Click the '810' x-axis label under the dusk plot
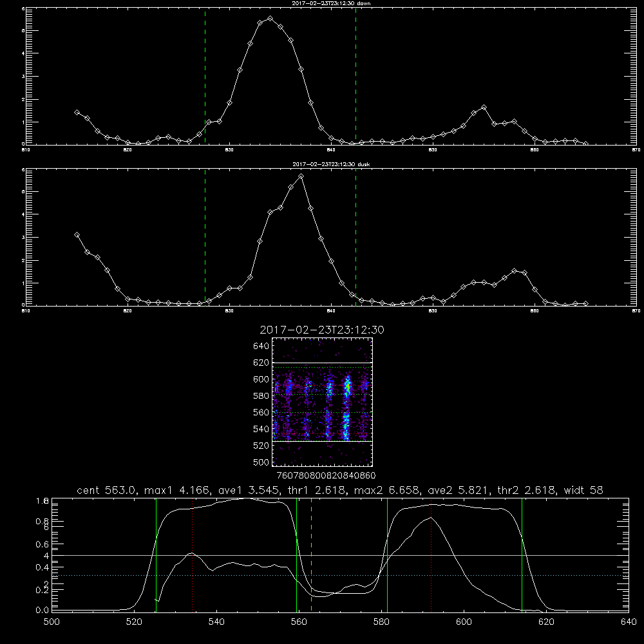Viewport: 644px width, 644px height. pos(26,311)
